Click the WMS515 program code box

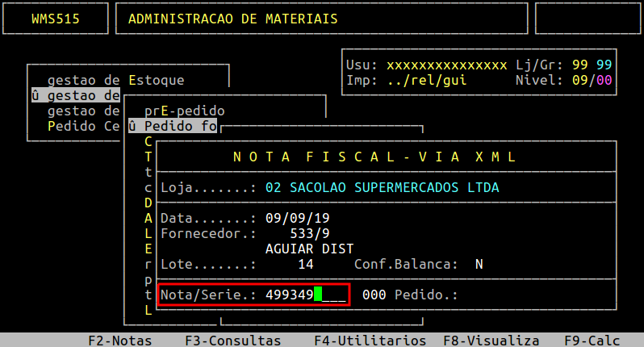pyautogui.click(x=56, y=19)
